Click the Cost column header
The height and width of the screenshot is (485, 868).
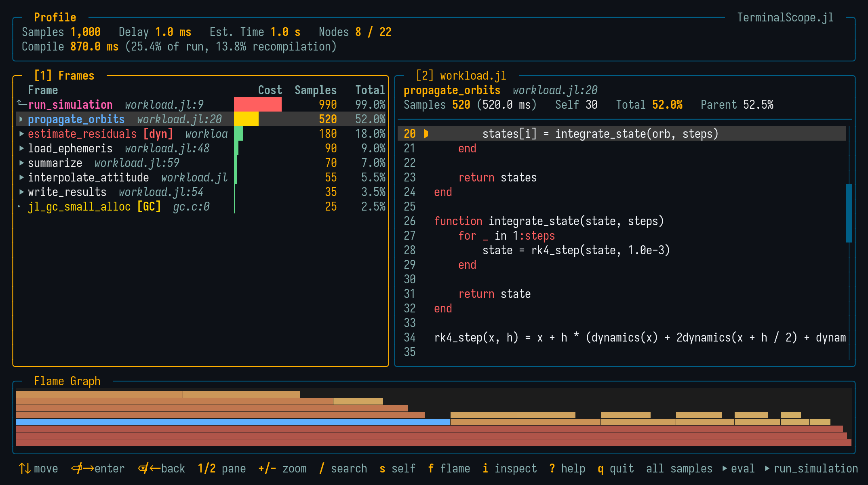click(270, 90)
